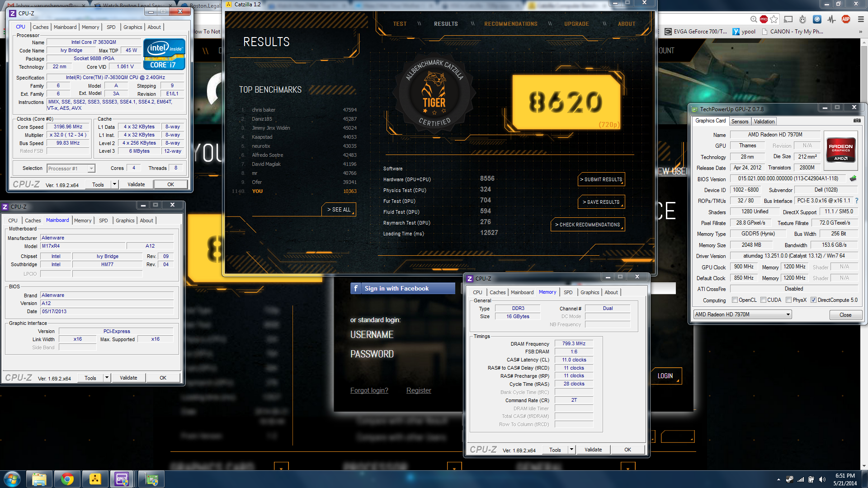The height and width of the screenshot is (488, 868).
Task: Show hidden tray icons arrow
Action: [x=778, y=479]
